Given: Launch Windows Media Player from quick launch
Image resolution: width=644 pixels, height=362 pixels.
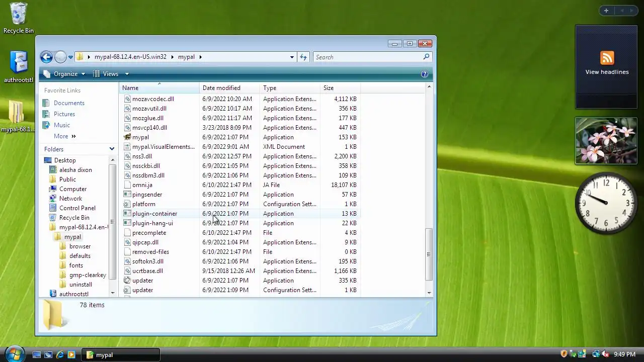Looking at the screenshot, I should click(x=71, y=355).
